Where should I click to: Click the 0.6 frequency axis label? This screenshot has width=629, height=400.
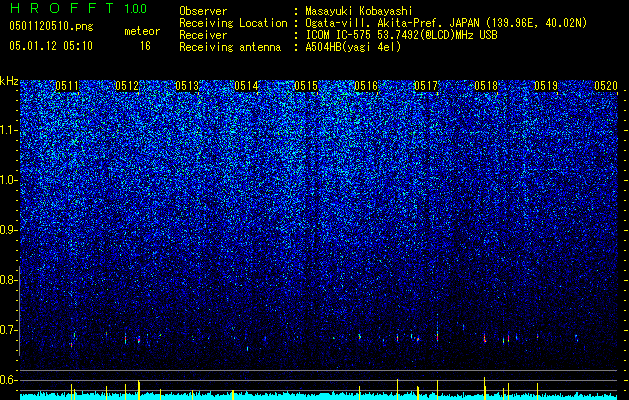[8, 380]
